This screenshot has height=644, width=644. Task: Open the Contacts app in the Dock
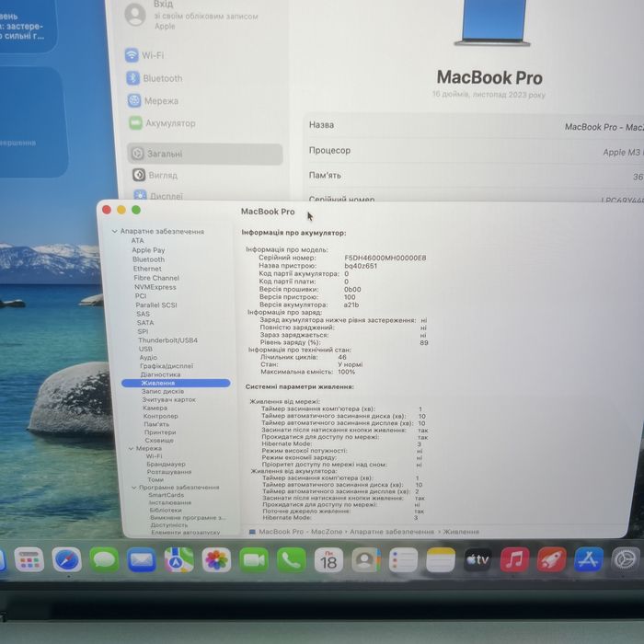365,559
